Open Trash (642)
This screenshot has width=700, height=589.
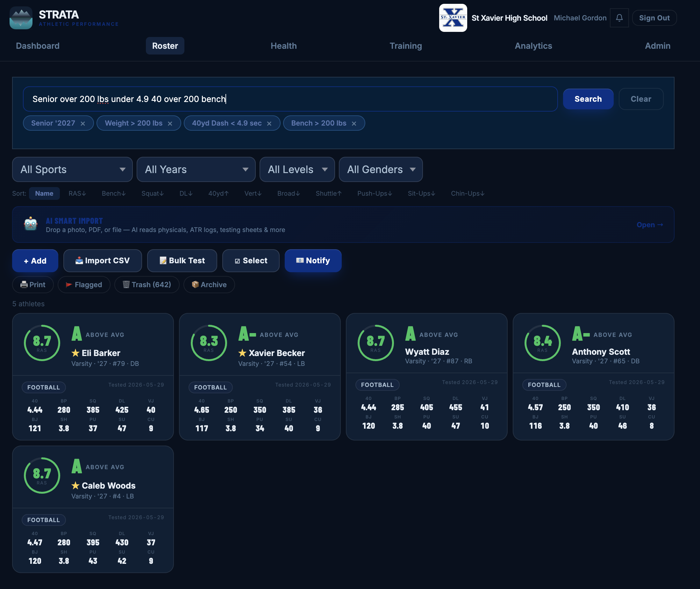[147, 285]
